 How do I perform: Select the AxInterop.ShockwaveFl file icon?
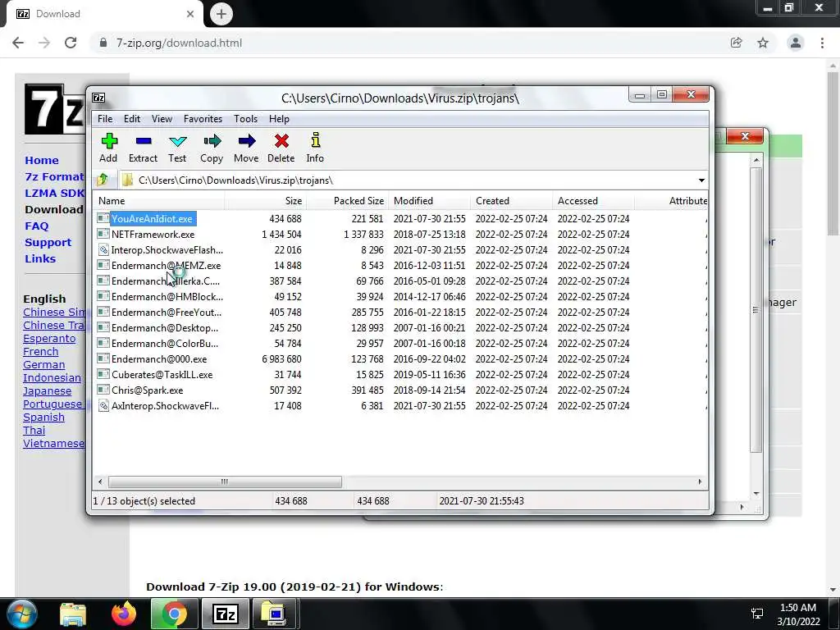pos(103,405)
